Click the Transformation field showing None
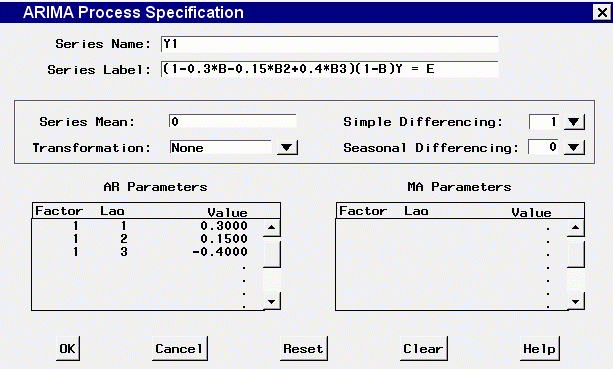The image size is (613, 369). click(x=221, y=147)
